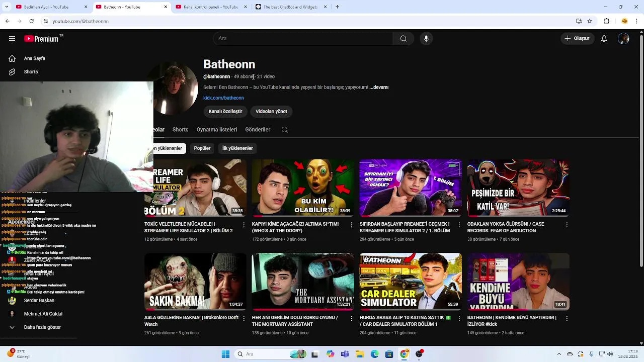
Task: Click the Oluştur create button
Action: click(577, 39)
